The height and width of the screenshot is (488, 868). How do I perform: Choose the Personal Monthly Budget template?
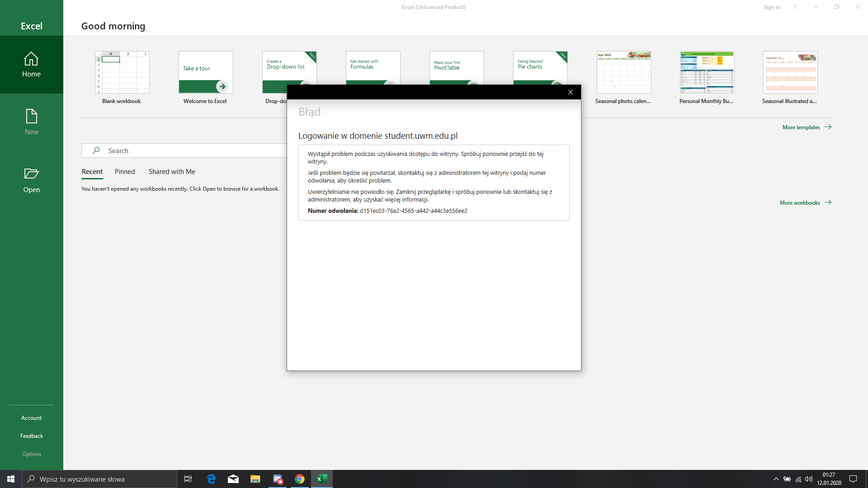coord(707,78)
